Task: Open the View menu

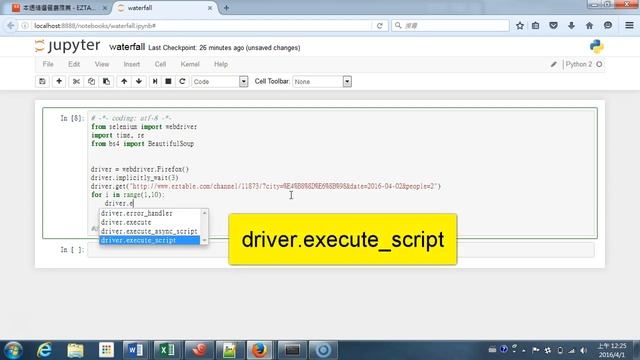Action: pyautogui.click(x=102, y=64)
